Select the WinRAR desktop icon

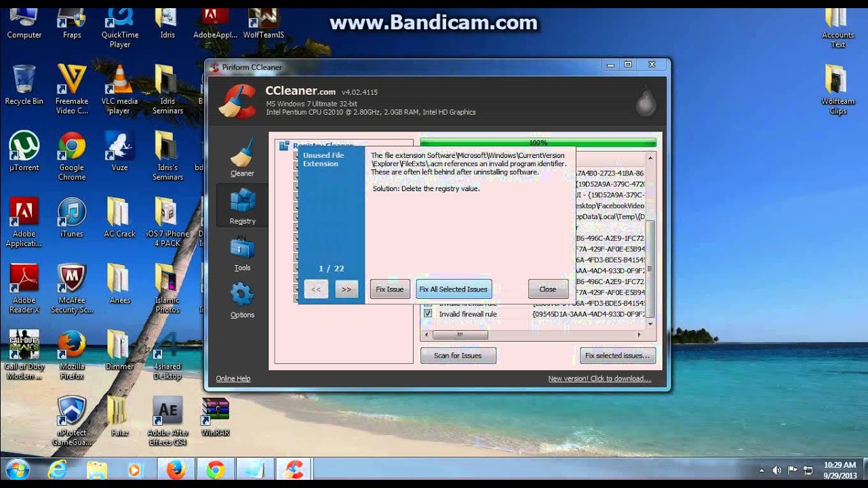tap(216, 416)
